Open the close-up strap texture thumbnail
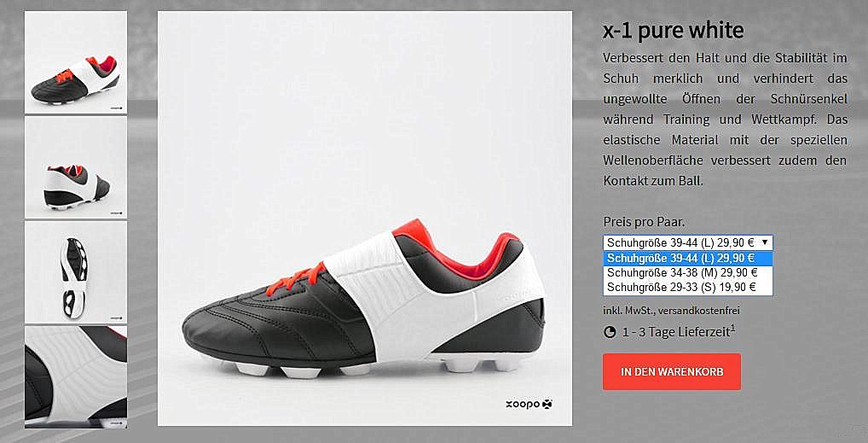 pyautogui.click(x=76, y=376)
